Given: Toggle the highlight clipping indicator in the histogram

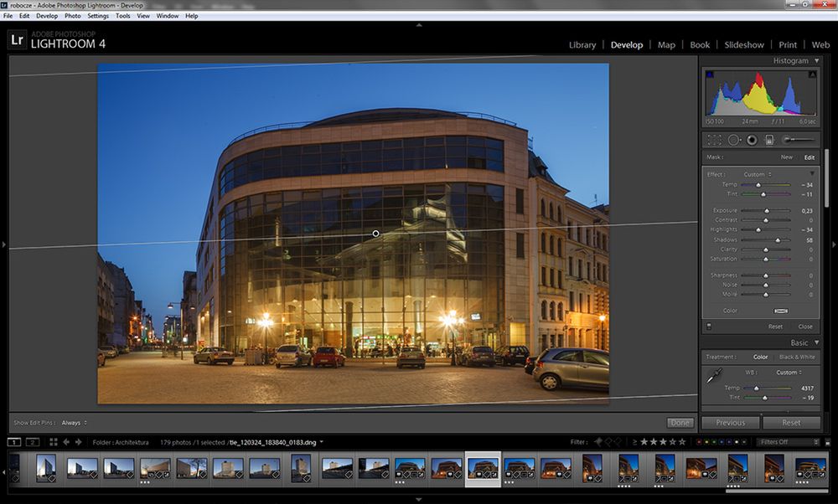Looking at the screenshot, I should tap(812, 75).
